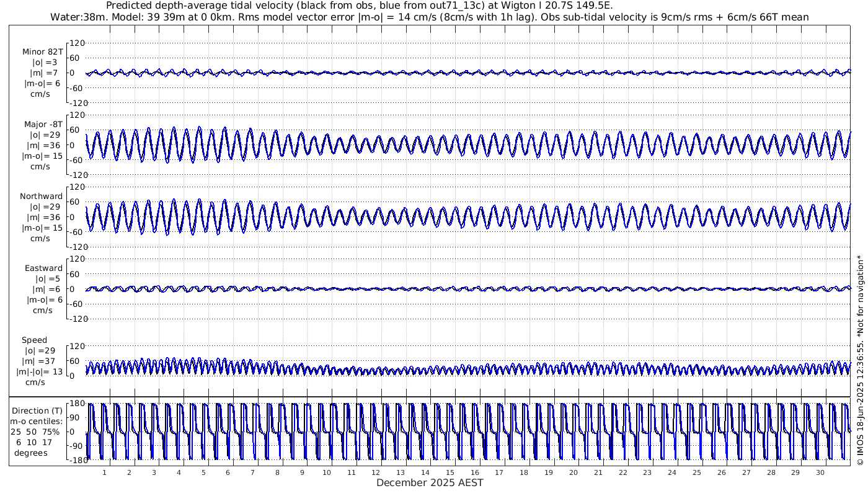Image resolution: width=868 pixels, height=496 pixels.
Task: Click day '25' on the date axis
Action: (x=697, y=472)
